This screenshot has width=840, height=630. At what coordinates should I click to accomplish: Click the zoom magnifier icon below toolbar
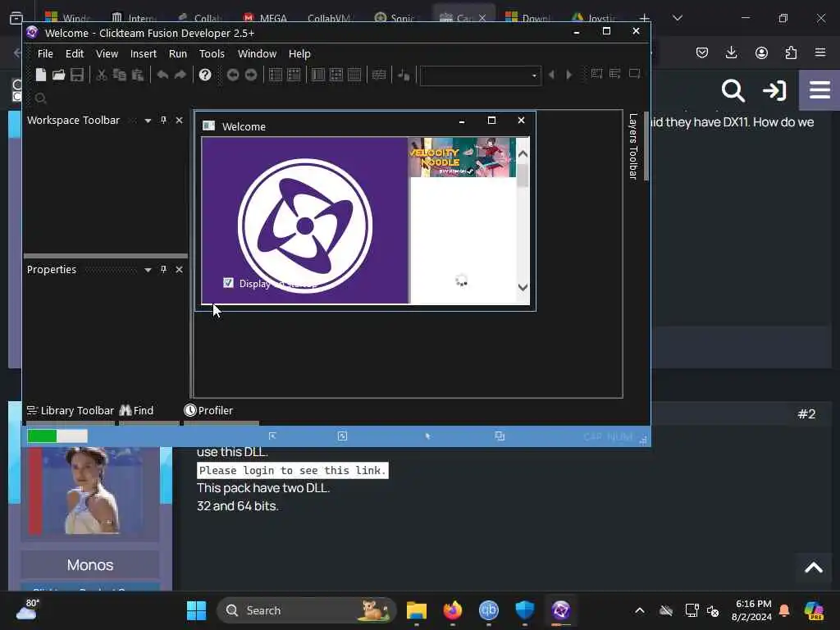point(40,98)
